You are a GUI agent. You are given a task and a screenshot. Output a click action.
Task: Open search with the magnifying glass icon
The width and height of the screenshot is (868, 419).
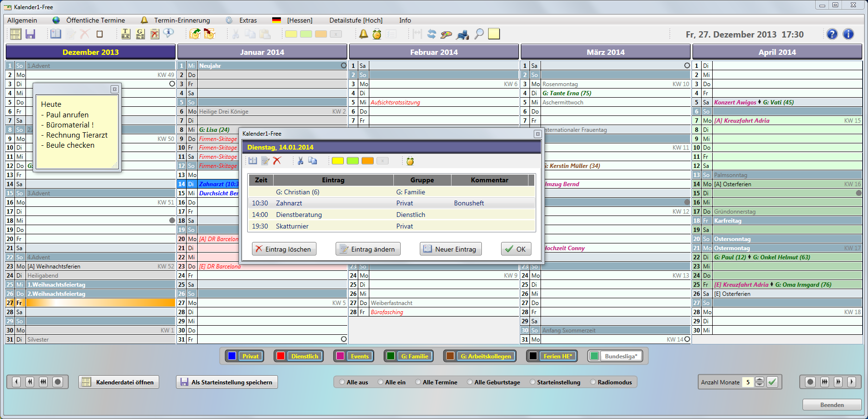tap(479, 34)
